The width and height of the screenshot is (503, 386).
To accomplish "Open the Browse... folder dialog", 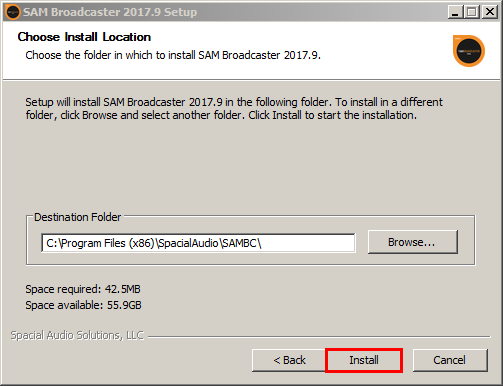I will 413,242.
